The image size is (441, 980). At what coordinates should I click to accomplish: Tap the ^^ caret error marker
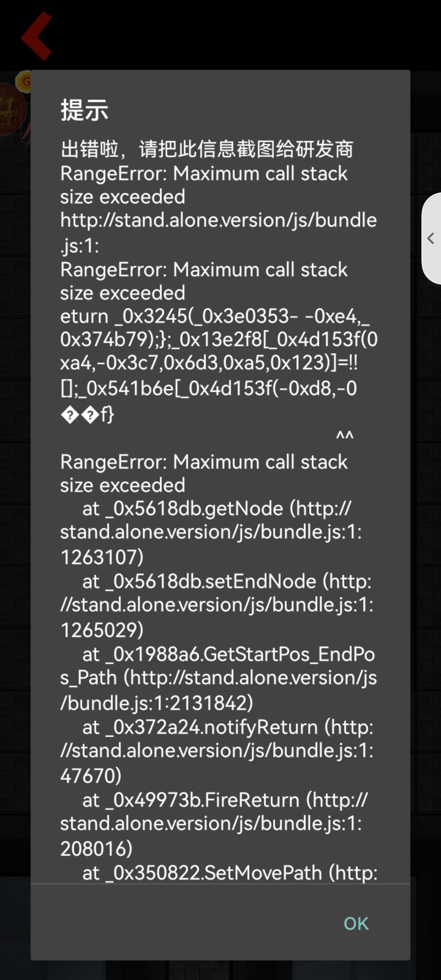tap(345, 436)
